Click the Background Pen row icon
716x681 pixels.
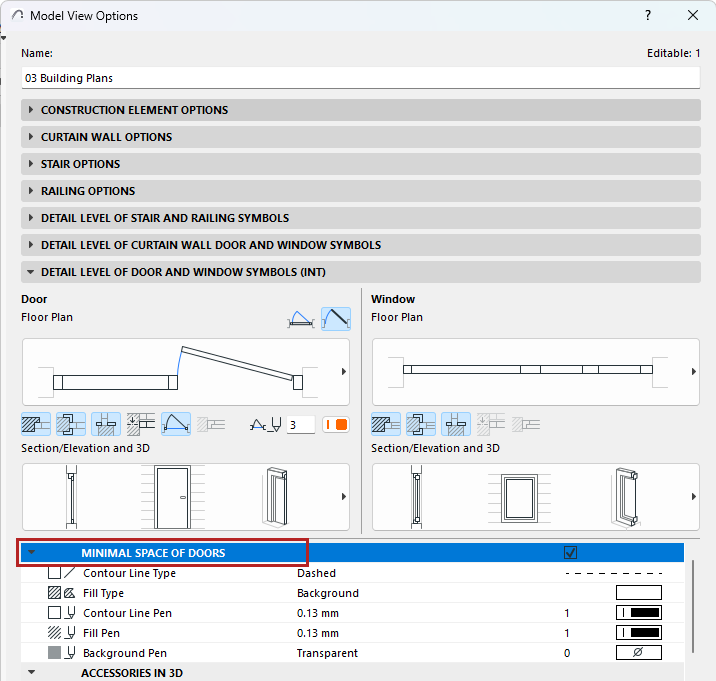pyautogui.click(x=61, y=653)
